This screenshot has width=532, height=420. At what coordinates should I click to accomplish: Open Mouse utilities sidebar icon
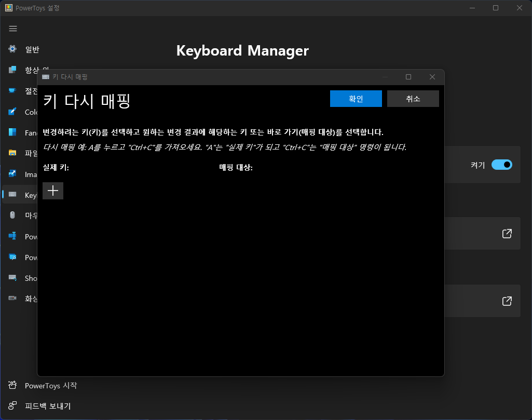click(x=12, y=215)
